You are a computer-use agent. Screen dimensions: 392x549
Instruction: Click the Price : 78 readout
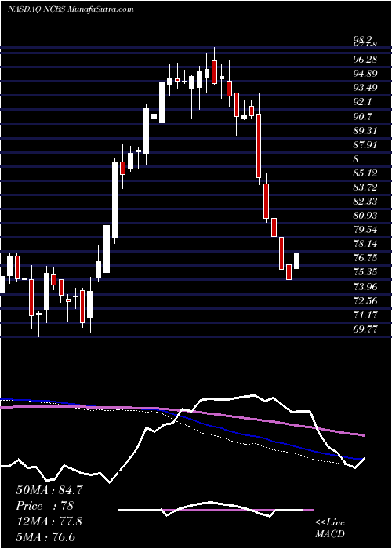tap(45, 506)
